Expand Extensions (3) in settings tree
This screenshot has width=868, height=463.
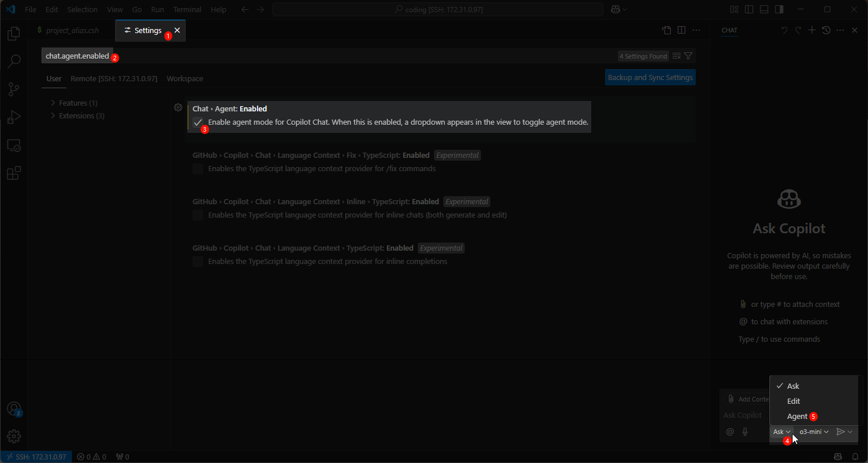pyautogui.click(x=77, y=115)
